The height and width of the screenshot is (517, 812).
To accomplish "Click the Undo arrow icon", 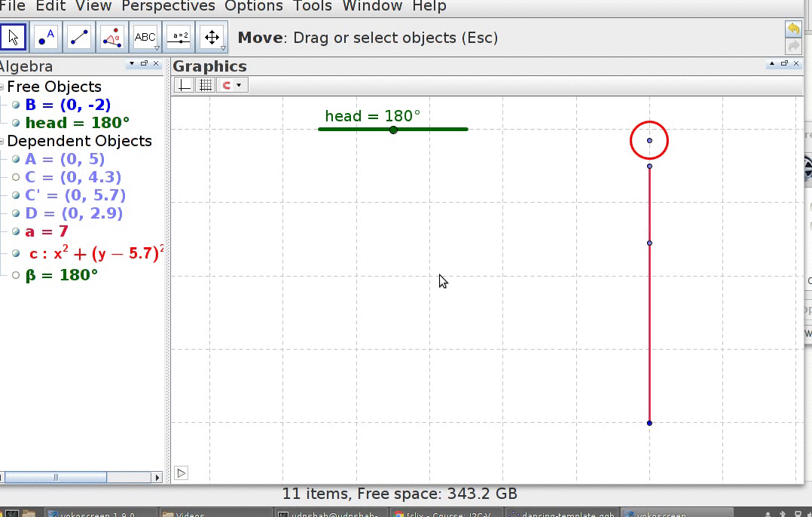I will click(793, 29).
